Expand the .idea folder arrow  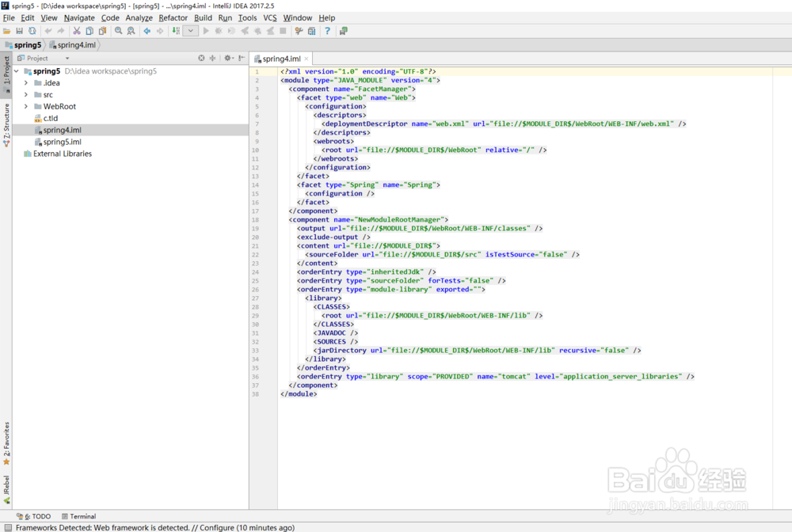pos(26,83)
